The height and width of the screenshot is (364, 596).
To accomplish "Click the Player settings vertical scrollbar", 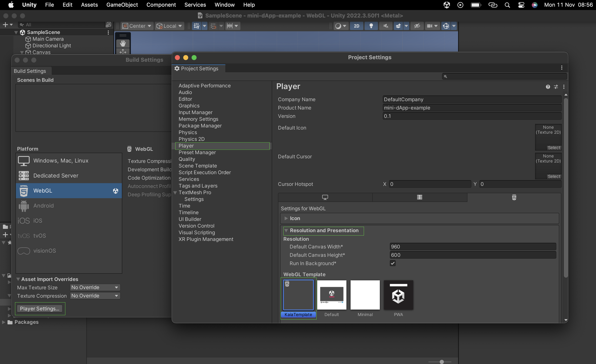I will [566, 188].
